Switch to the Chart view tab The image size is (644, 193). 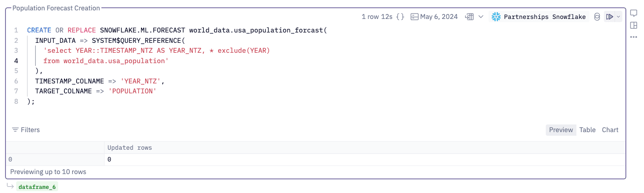tap(610, 130)
